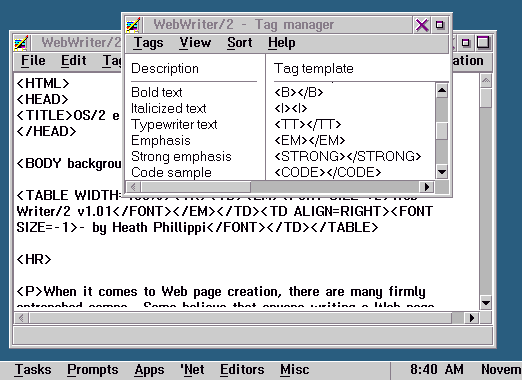The image size is (522, 380).
Task: Click the 8:40 AM clock
Action: click(x=437, y=370)
